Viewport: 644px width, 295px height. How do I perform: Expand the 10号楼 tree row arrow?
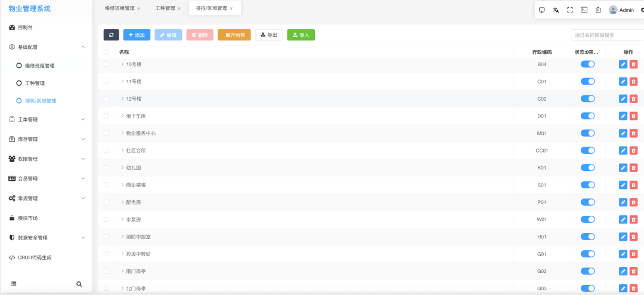(x=122, y=64)
